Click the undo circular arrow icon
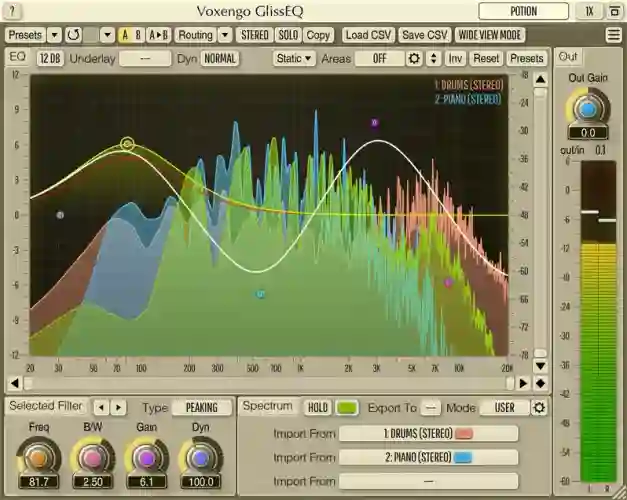This screenshot has width=627, height=500. click(x=73, y=35)
